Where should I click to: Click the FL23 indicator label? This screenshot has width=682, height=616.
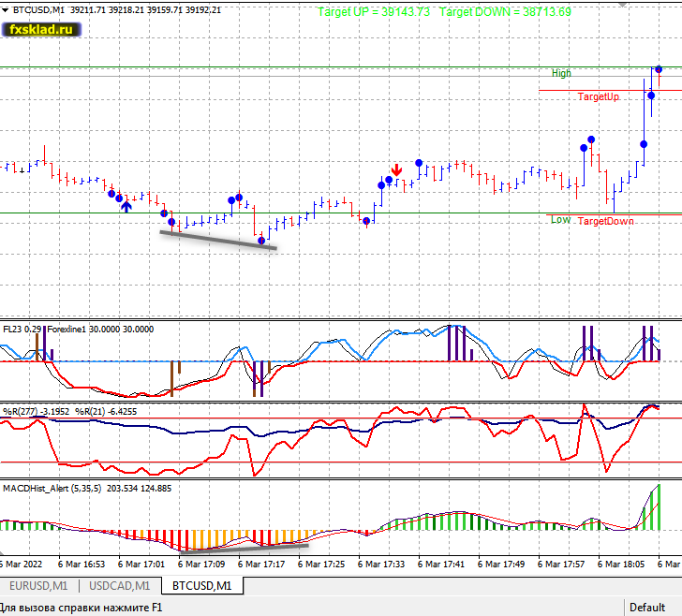pyautogui.click(x=22, y=330)
